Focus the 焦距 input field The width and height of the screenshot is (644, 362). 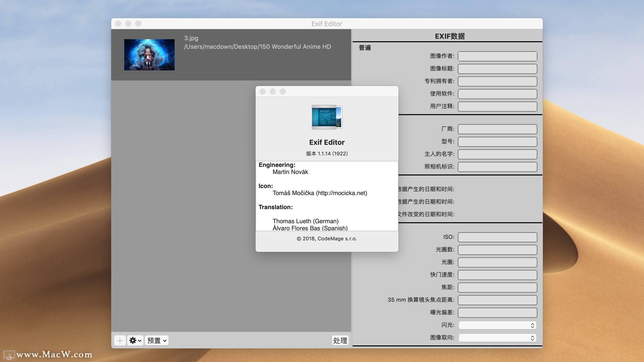(x=497, y=288)
